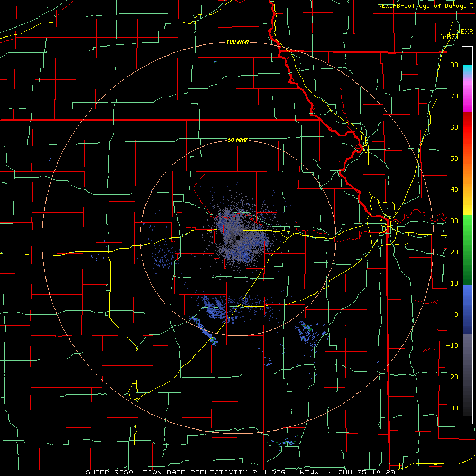Click the 50 value on dBZ scale

pos(454,159)
